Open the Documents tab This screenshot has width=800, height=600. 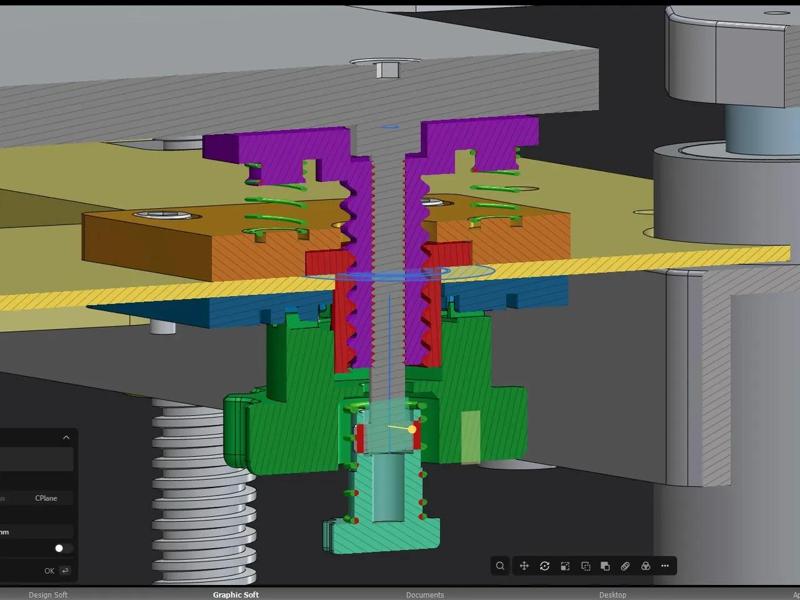pos(425,595)
